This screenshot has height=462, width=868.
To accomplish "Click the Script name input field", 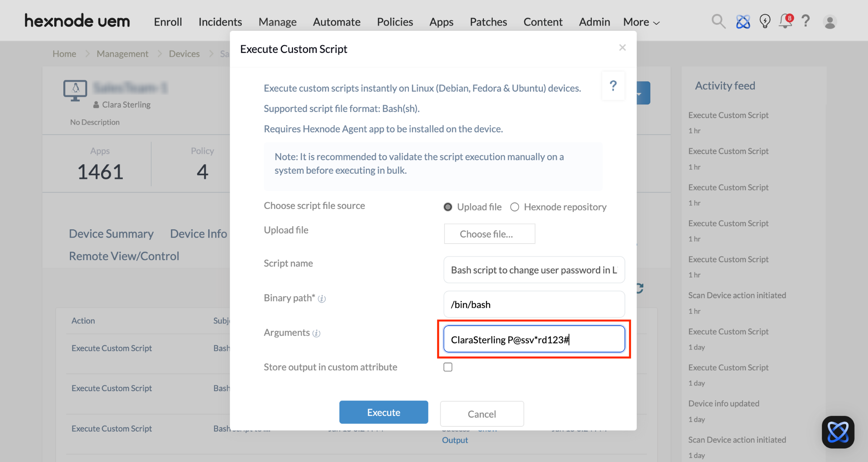I will 534,270.
